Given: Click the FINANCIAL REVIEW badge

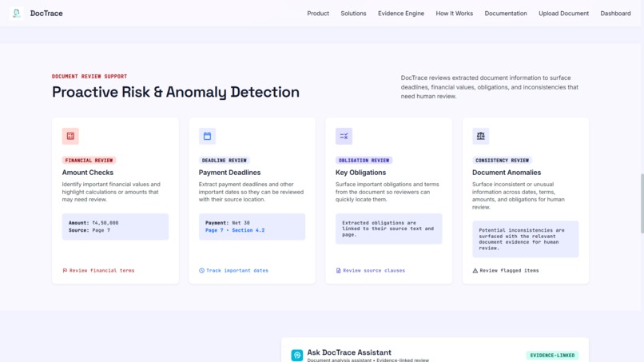Looking at the screenshot, I should point(89,161).
